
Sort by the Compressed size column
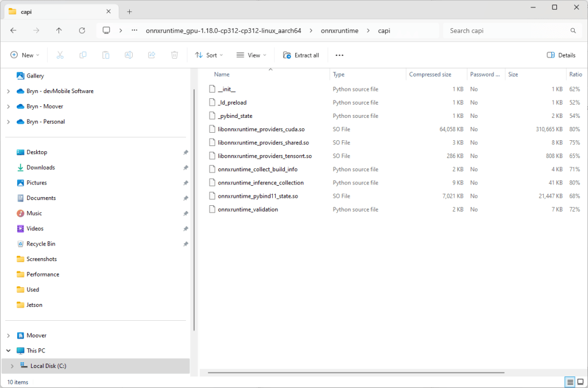[430, 74]
